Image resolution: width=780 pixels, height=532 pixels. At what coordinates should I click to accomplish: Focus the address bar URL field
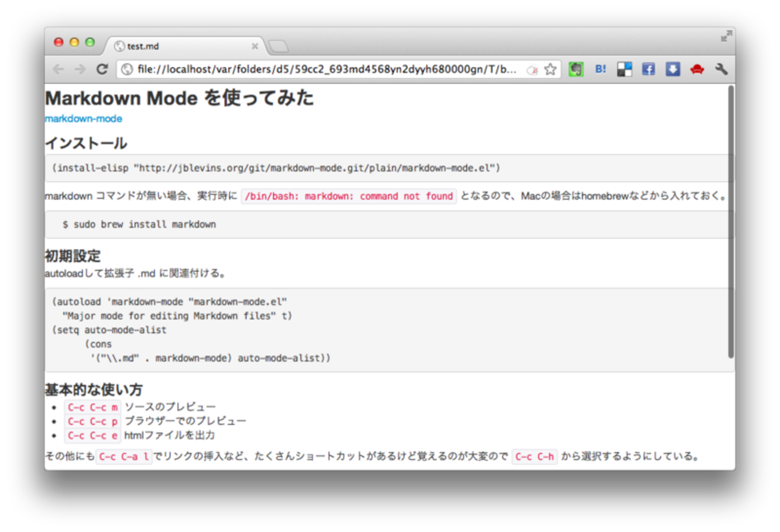pyautogui.click(x=327, y=70)
